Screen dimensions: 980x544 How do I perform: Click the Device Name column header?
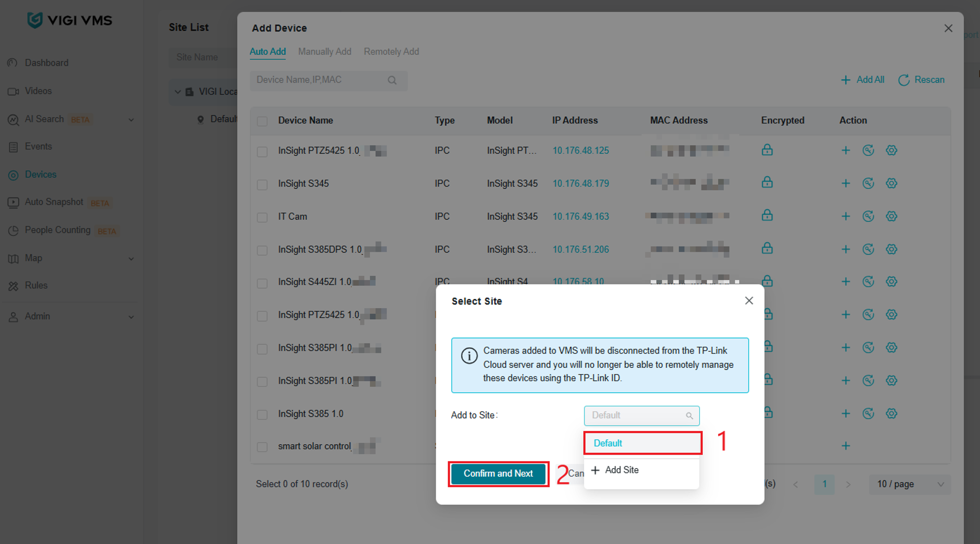point(306,120)
